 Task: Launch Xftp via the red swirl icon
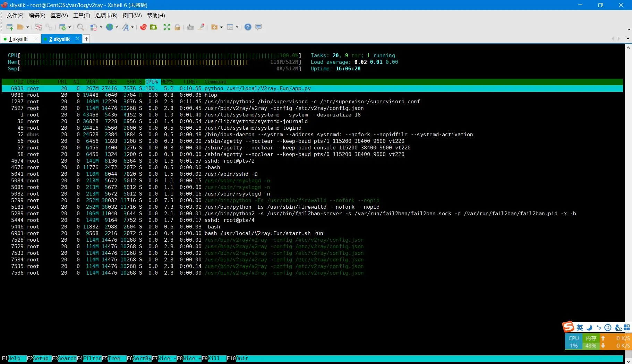tap(143, 27)
